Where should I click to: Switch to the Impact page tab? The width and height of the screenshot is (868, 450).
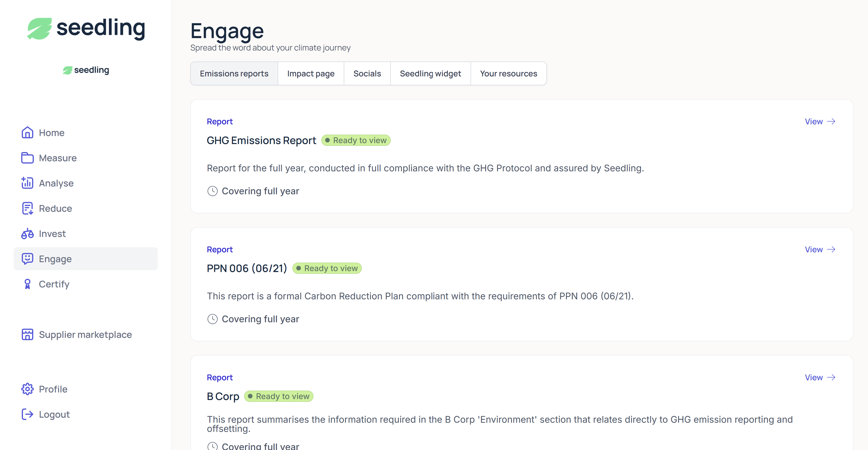tap(311, 73)
